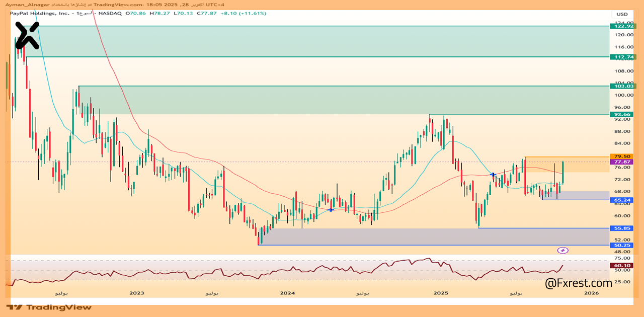Click the purple lightning bolt event icon

(x=563, y=250)
